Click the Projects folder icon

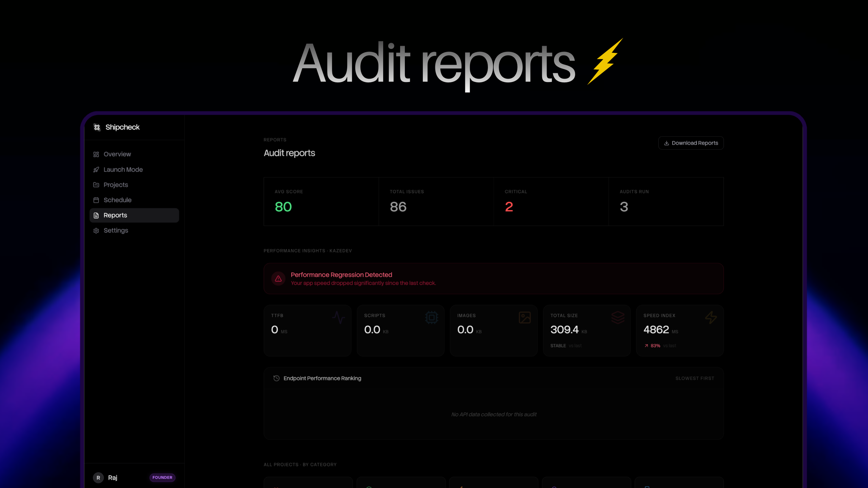coord(96,185)
